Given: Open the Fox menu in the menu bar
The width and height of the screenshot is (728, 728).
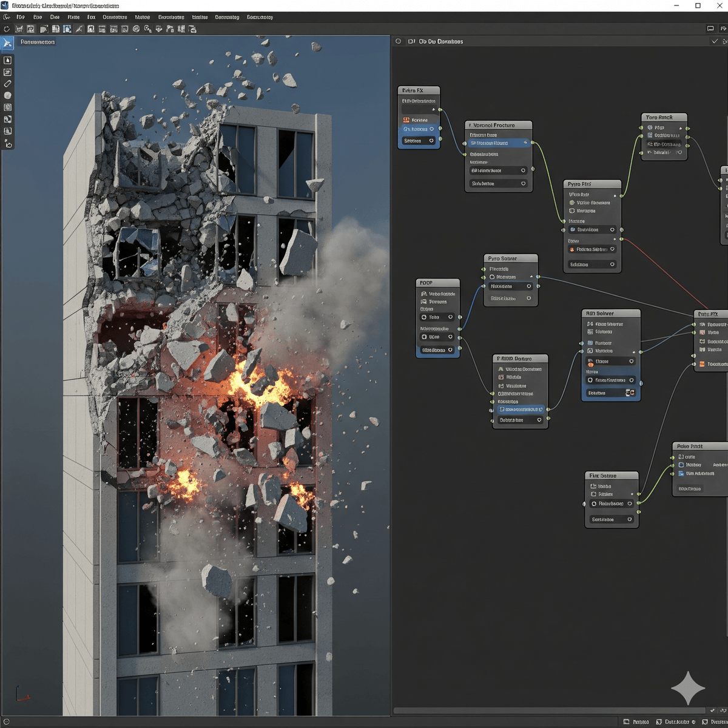Looking at the screenshot, I should [x=91, y=17].
